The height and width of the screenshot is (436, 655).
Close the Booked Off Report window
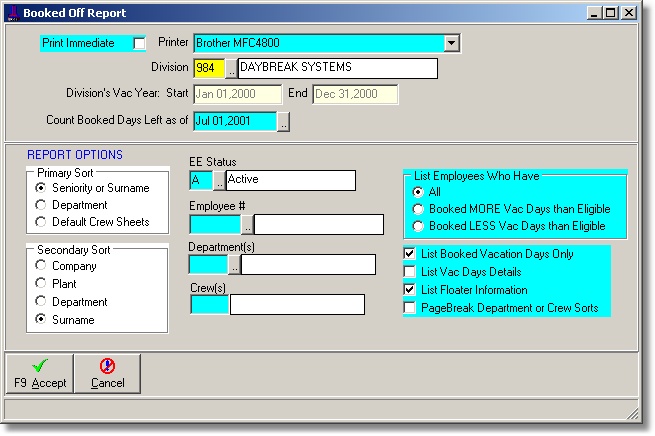click(x=629, y=13)
